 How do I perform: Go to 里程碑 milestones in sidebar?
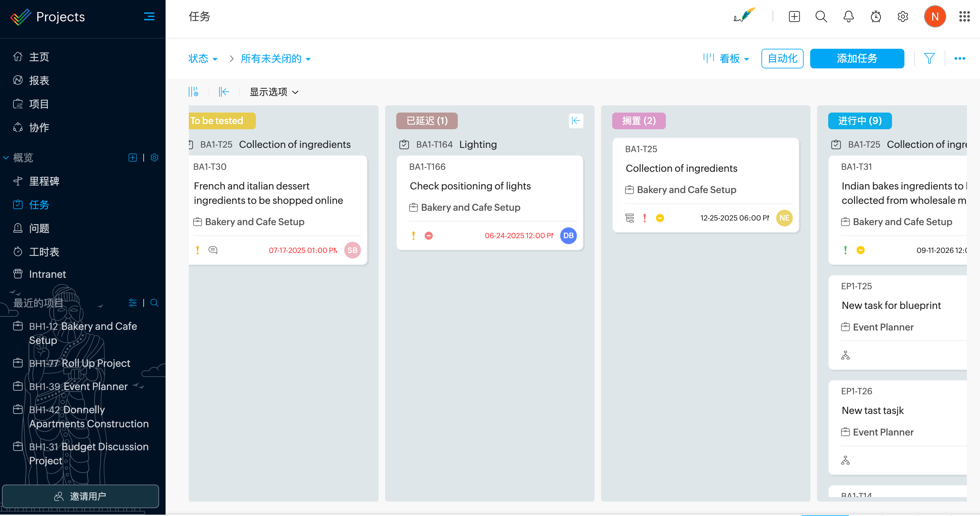pos(44,181)
